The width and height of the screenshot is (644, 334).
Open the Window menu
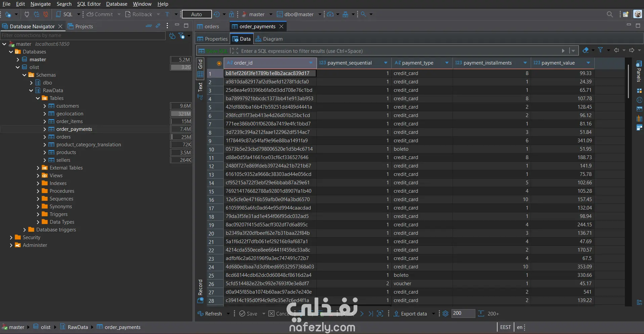point(142,4)
